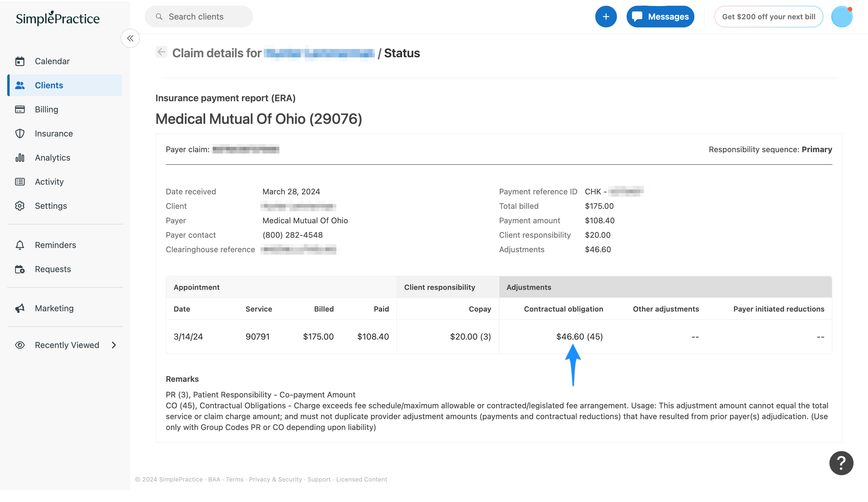Click the $175.00 billed cell in table
868x502 pixels.
tap(318, 337)
